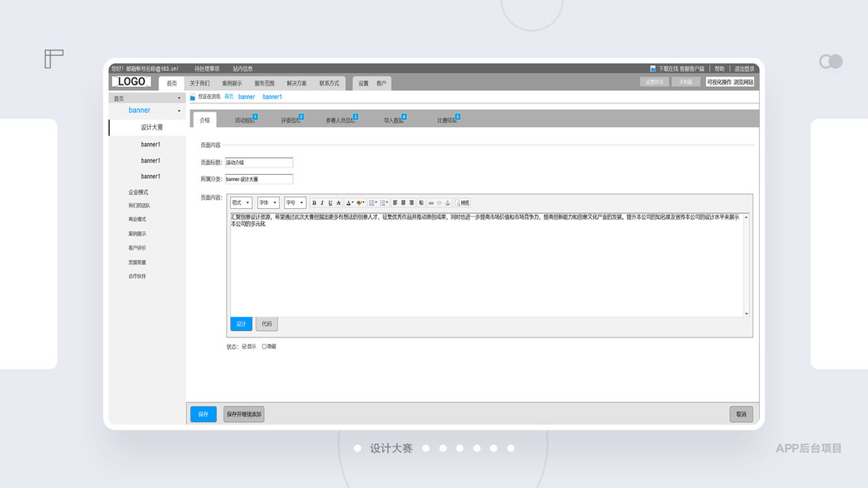The image size is (868, 488).
Task: Switch editor to 代码 mode
Action: click(266, 324)
